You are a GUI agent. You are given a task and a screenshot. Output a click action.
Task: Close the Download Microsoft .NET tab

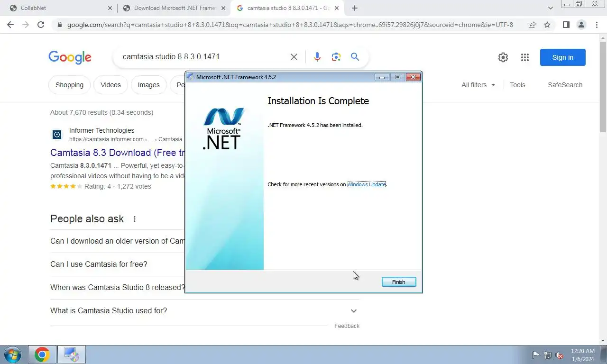223,8
